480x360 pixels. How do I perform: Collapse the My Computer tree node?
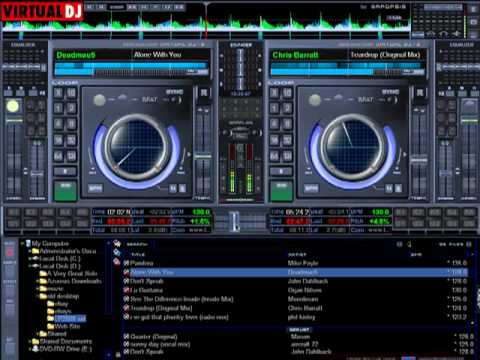tap(22, 244)
